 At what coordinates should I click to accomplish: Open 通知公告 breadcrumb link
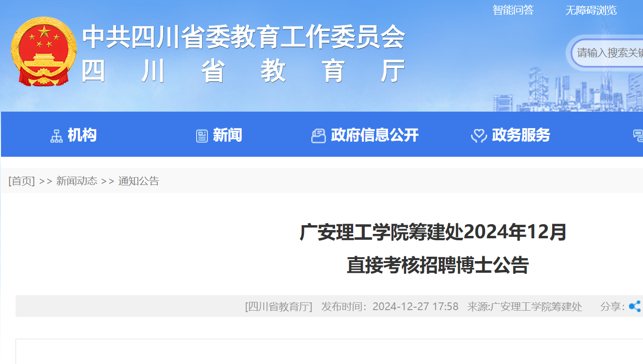(139, 181)
